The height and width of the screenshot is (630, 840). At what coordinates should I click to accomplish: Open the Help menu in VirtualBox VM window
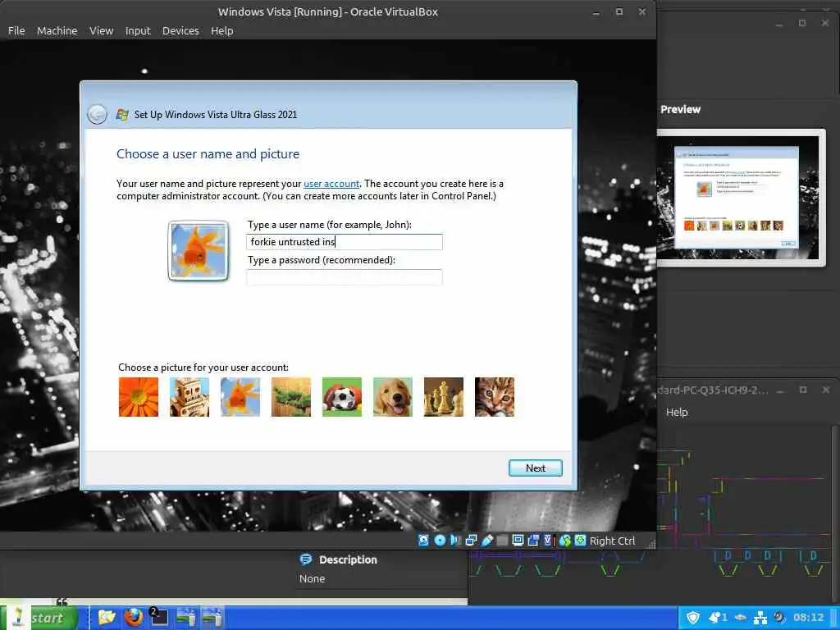[221, 31]
